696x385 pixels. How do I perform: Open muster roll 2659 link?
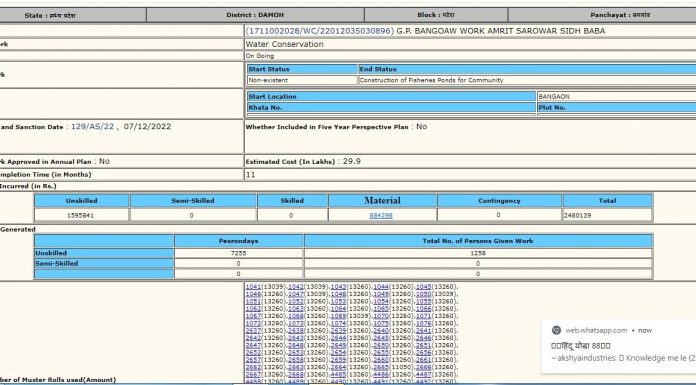[338, 360]
